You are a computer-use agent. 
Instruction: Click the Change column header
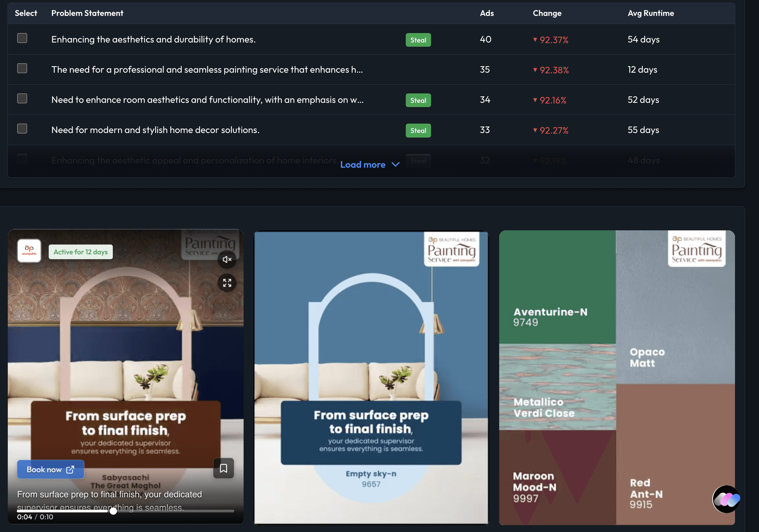coord(547,13)
